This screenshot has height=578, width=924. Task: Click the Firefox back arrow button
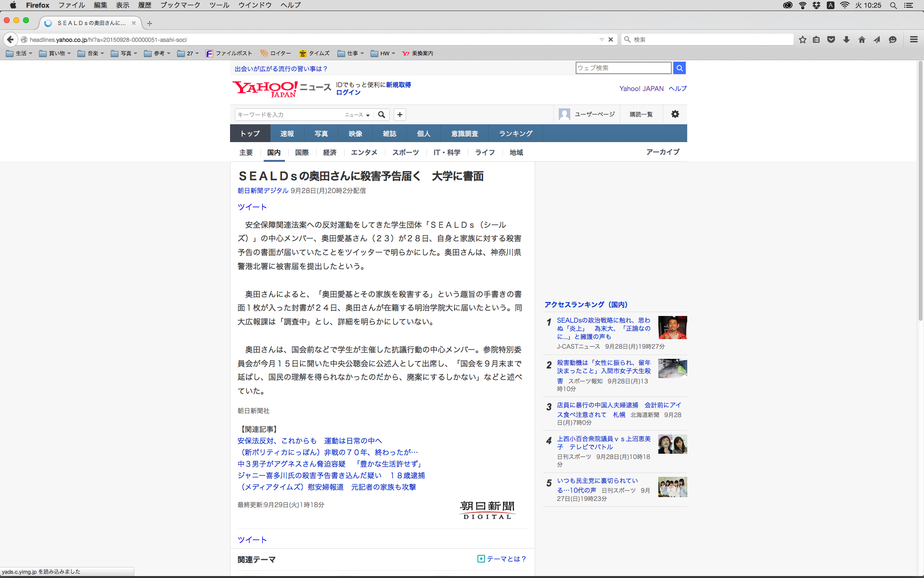tap(10, 39)
